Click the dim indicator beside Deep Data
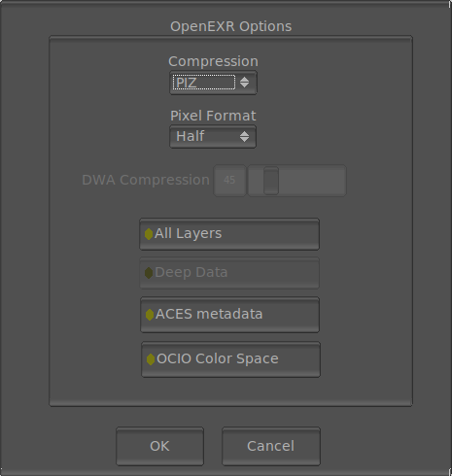452x476 pixels. [x=149, y=273]
